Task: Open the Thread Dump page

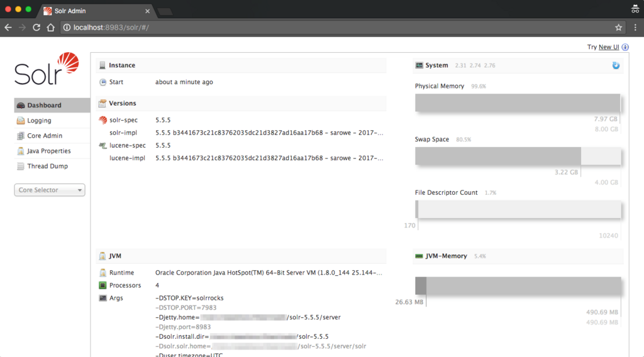Action: coord(52,166)
